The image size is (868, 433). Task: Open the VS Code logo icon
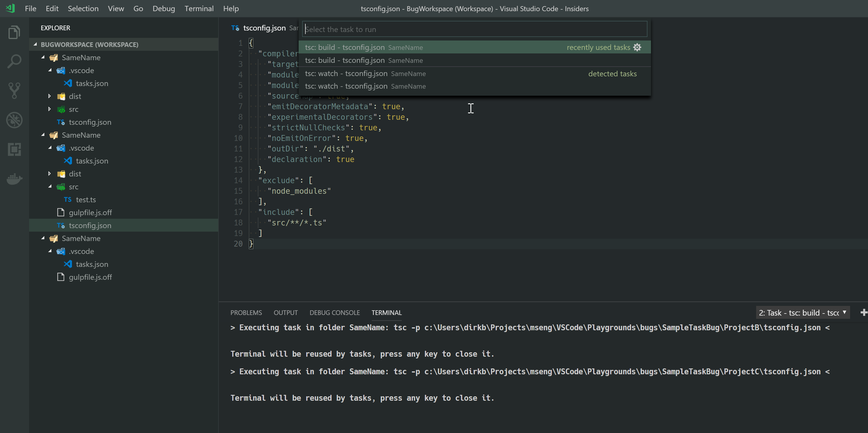click(x=10, y=9)
